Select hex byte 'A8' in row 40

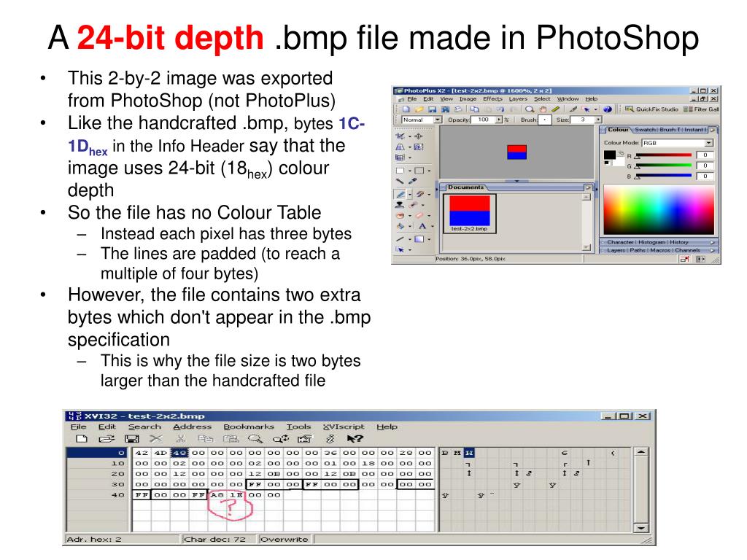click(x=216, y=495)
